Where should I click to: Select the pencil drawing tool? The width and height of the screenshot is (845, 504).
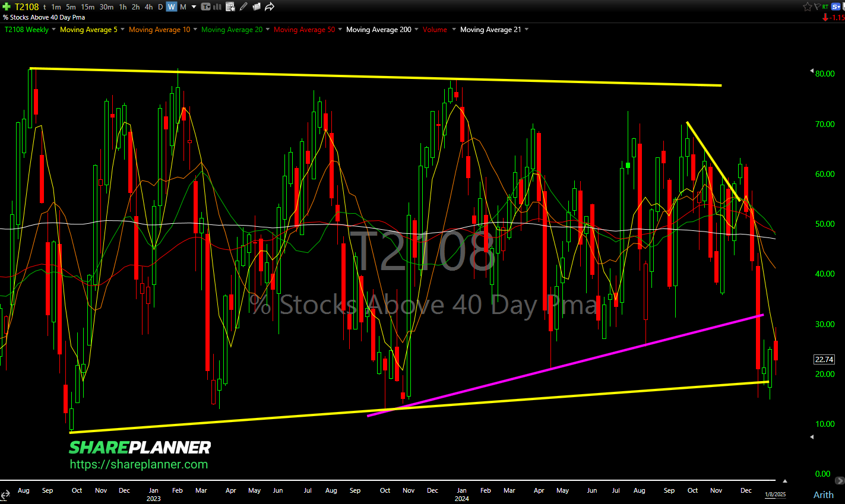pyautogui.click(x=244, y=7)
